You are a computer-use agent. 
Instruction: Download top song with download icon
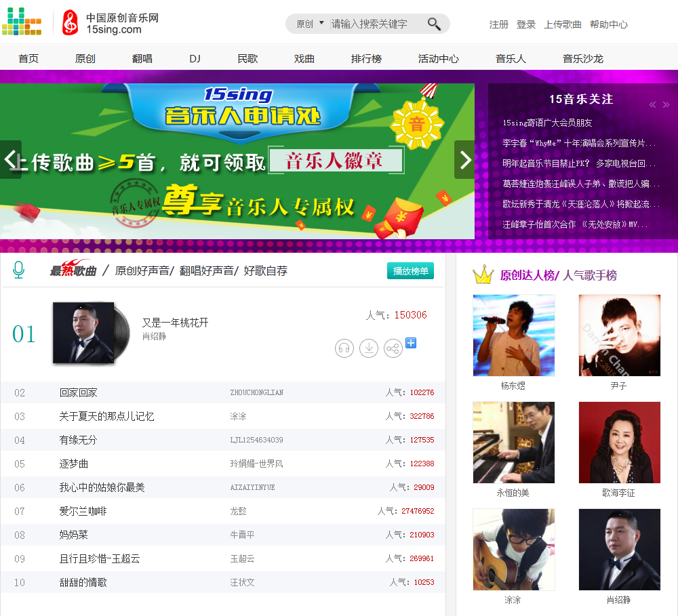tap(369, 348)
